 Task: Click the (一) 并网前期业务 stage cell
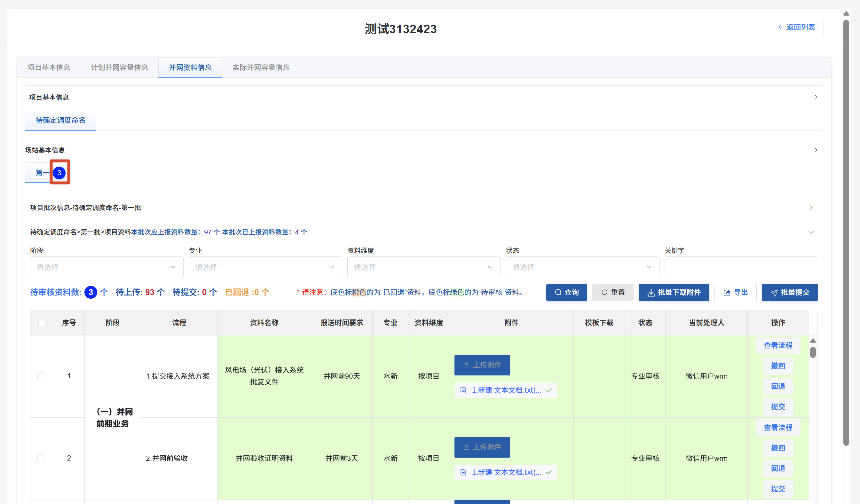113,418
